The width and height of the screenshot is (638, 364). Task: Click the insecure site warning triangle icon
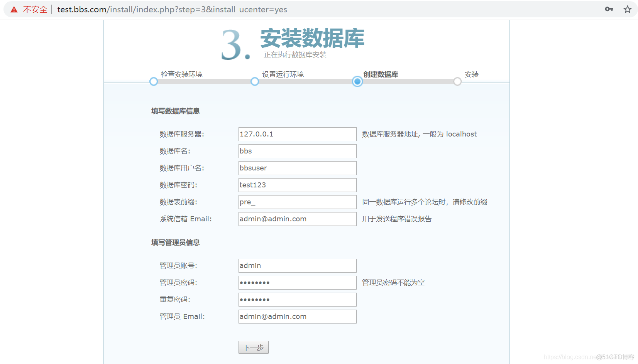pyautogui.click(x=14, y=10)
